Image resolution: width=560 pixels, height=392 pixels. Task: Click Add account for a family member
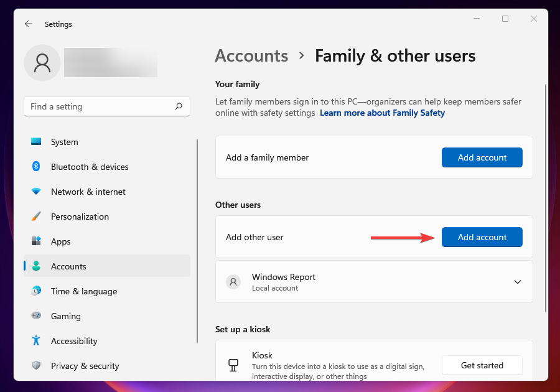point(482,157)
